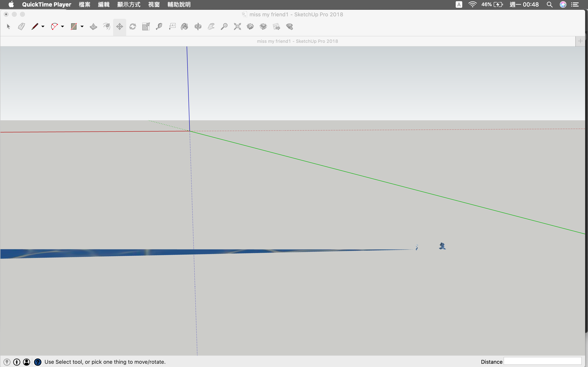Activate the Push/Pull tool
The height and width of the screenshot is (367, 588).
point(93,27)
